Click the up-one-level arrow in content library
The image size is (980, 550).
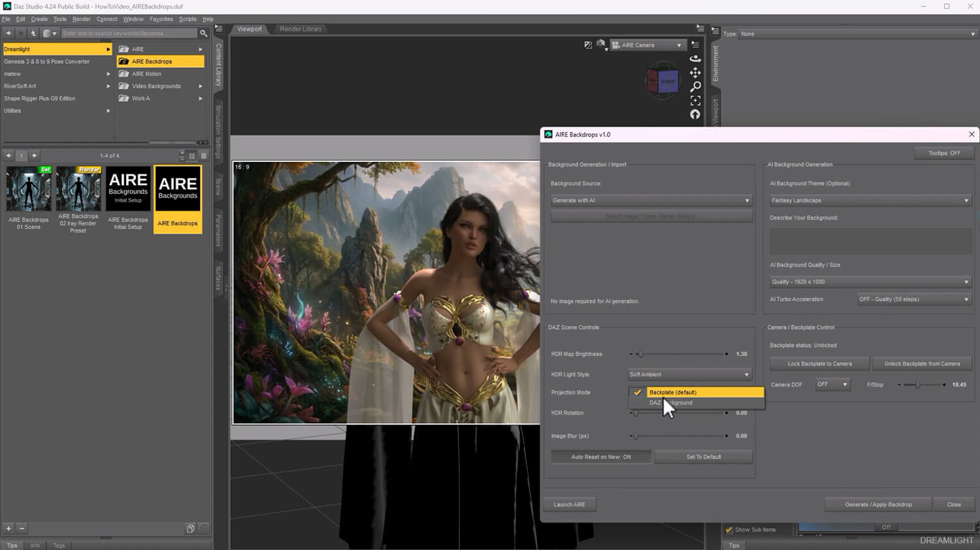click(x=33, y=33)
